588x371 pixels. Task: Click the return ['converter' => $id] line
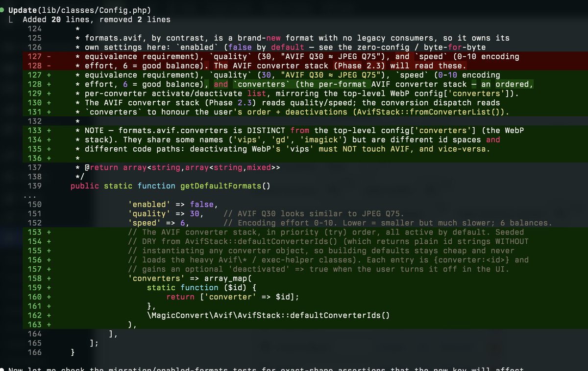click(x=233, y=298)
